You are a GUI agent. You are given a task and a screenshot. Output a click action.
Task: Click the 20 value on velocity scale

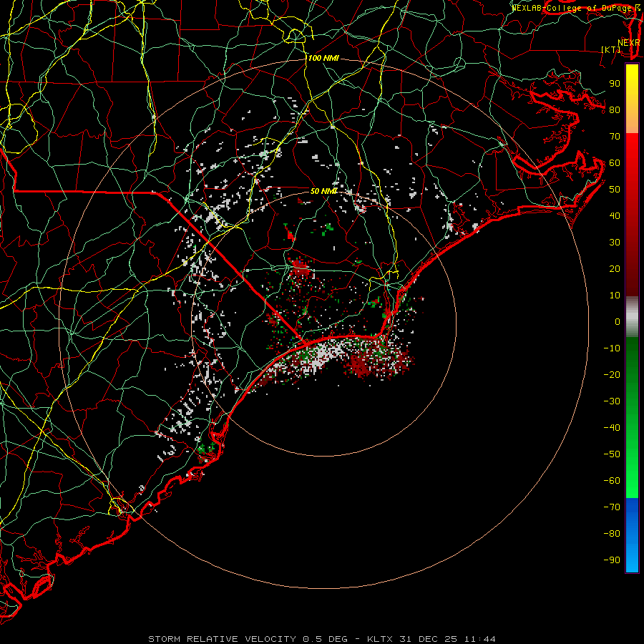pos(615,268)
